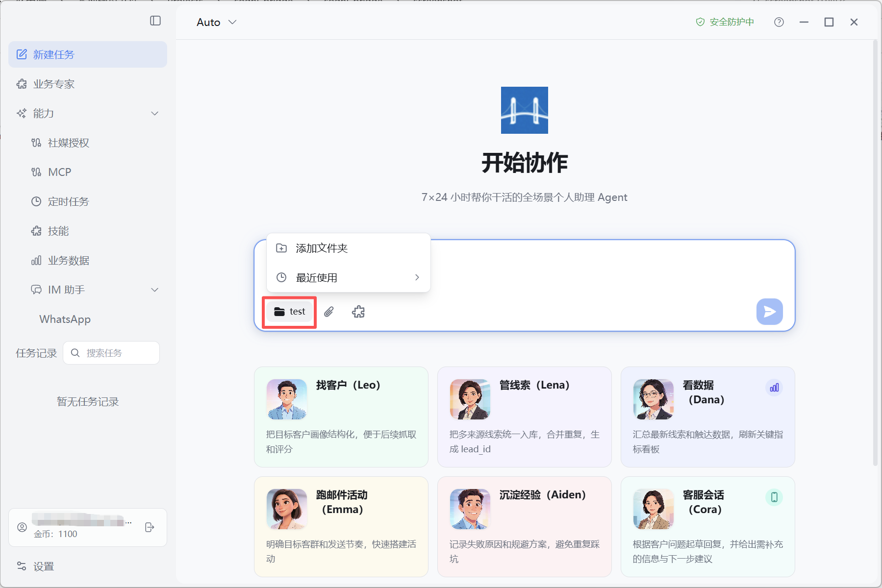Viewport: 882px width, 588px height.
Task: Click Lena's avatar picture
Action: pos(470,399)
